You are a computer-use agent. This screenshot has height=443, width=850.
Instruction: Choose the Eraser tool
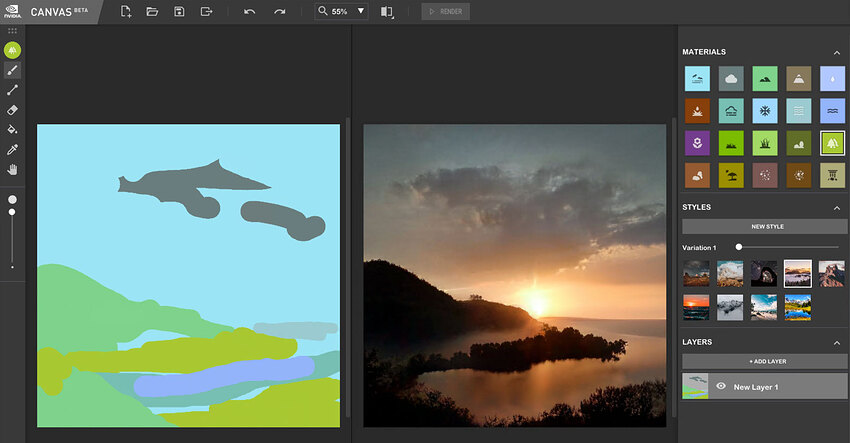[12, 110]
